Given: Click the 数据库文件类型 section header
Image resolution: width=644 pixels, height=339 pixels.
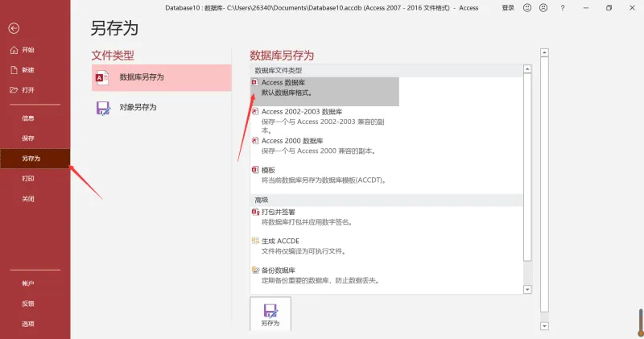Looking at the screenshot, I should (x=387, y=71).
